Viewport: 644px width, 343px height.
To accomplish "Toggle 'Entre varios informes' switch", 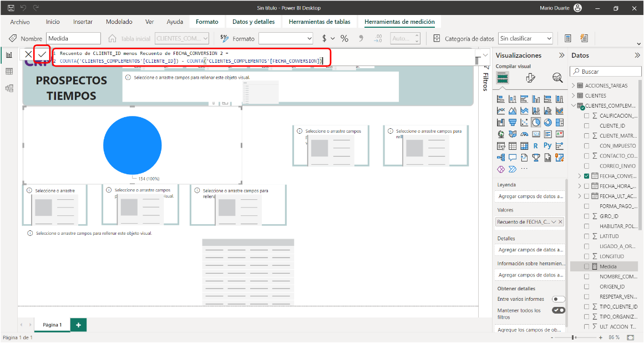I will pyautogui.click(x=559, y=299).
